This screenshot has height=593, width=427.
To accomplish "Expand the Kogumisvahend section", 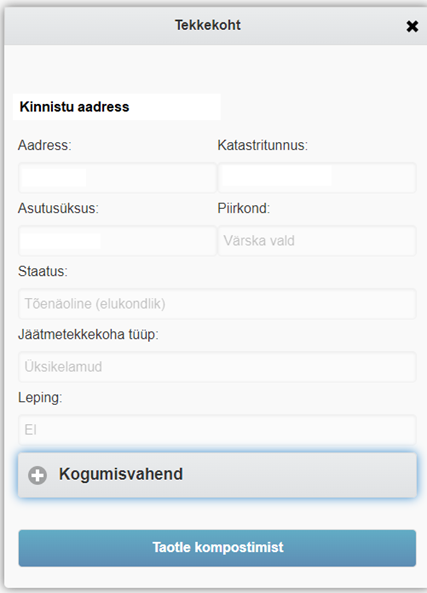I will coord(217,475).
